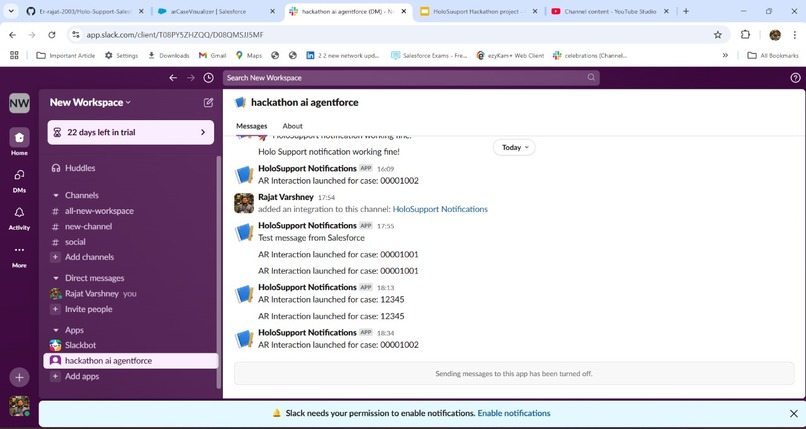Switch to the Messages tab

[x=251, y=126]
